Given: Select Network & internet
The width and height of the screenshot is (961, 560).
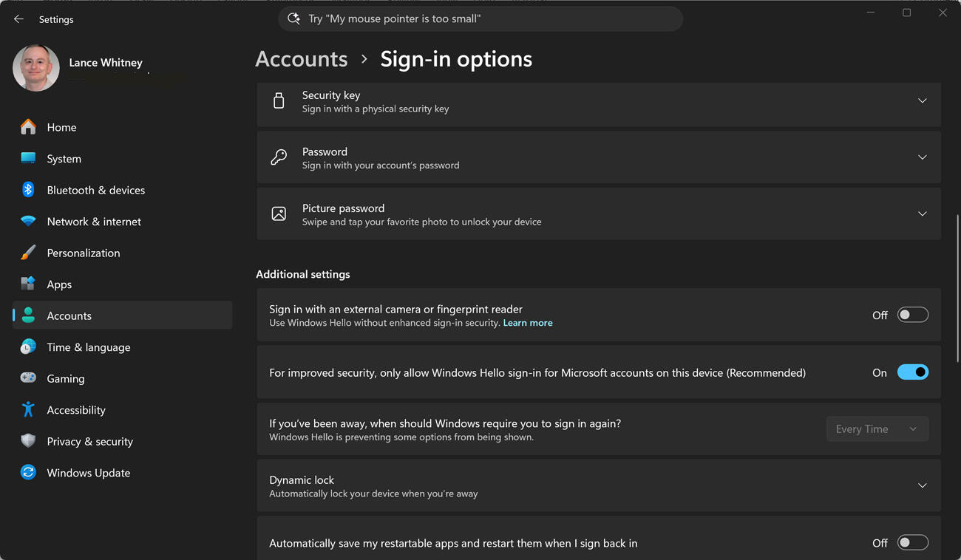Looking at the screenshot, I should 122,221.
